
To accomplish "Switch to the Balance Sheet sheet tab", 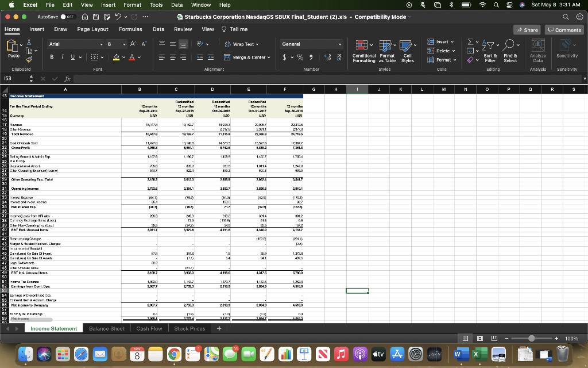I will (106, 328).
